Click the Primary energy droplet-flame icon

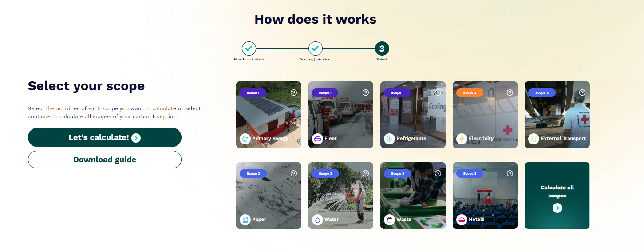click(x=245, y=139)
